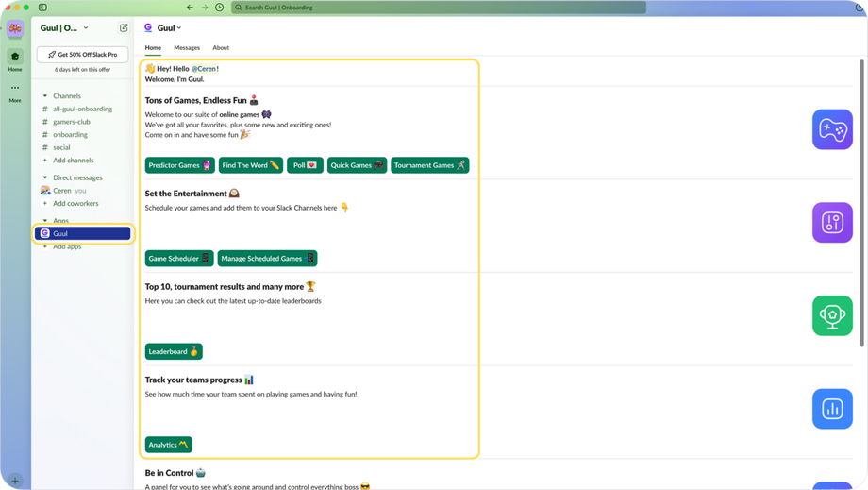Screen dimensions: 868x490
Task: Click the blue bar chart analytics icon
Action: 832,409
